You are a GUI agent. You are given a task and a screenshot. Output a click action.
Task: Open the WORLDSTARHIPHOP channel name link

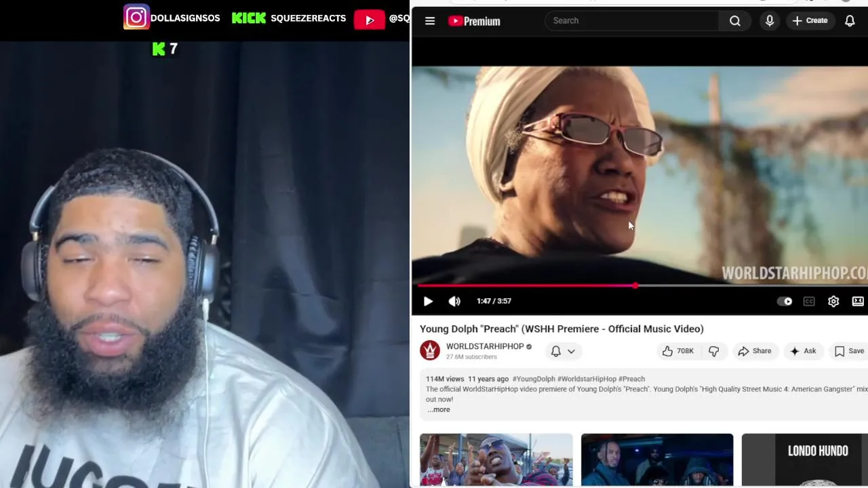pyautogui.click(x=485, y=346)
